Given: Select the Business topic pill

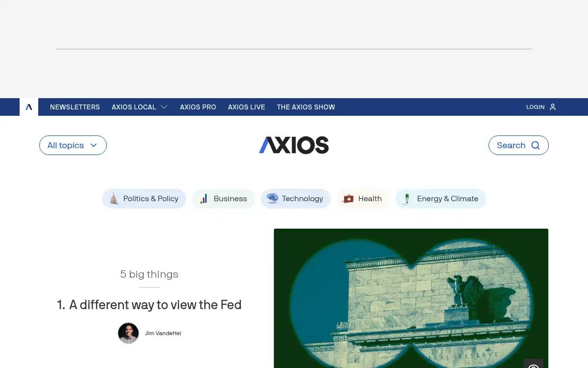Looking at the screenshot, I should (223, 199).
